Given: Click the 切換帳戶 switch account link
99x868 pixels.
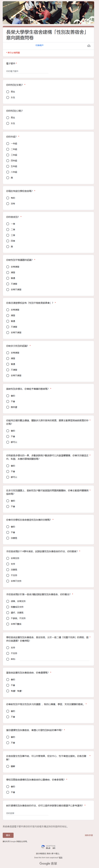Looking at the screenshot, I should point(40,45).
